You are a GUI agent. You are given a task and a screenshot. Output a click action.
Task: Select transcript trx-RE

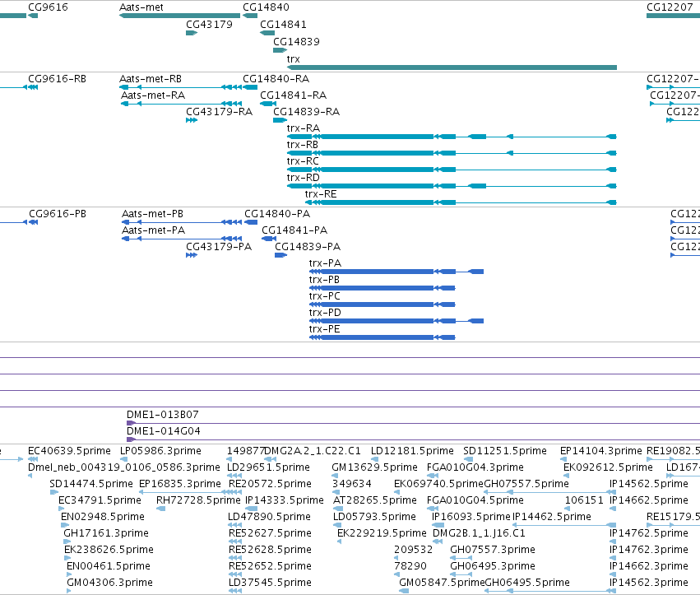tap(461, 202)
